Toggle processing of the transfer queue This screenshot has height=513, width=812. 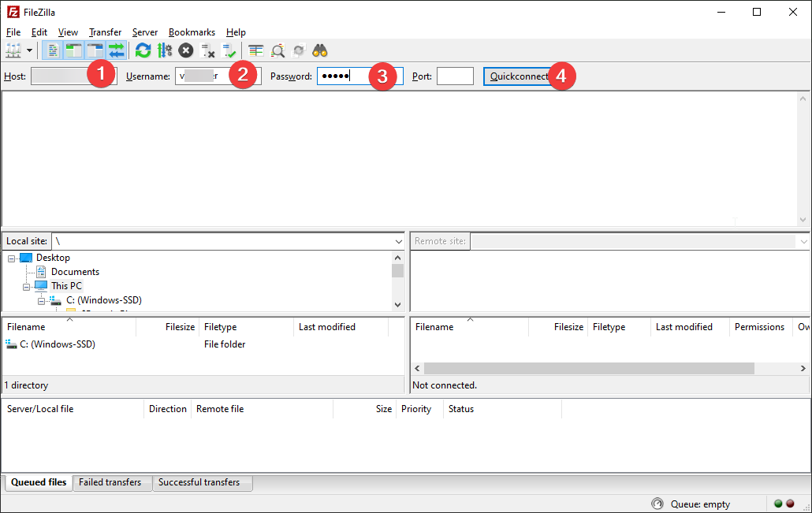[x=165, y=50]
